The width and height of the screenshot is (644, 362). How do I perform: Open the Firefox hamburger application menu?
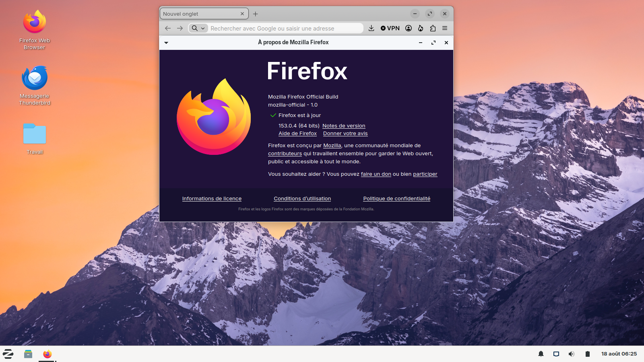(x=445, y=28)
